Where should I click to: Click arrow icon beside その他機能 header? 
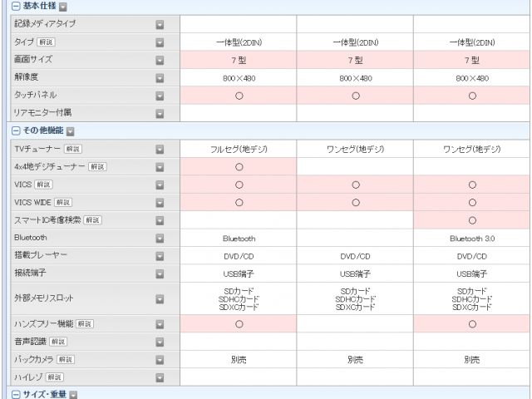click(x=70, y=131)
